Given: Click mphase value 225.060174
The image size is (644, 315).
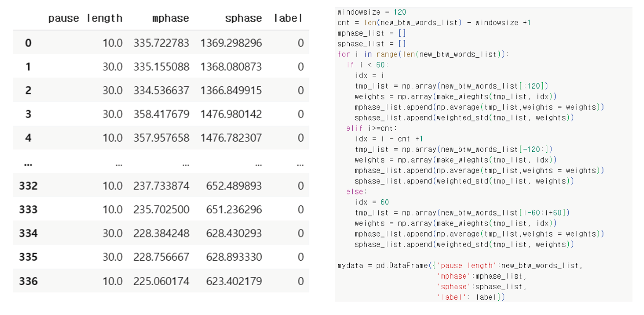Looking at the screenshot, I should pyautogui.click(x=161, y=281).
